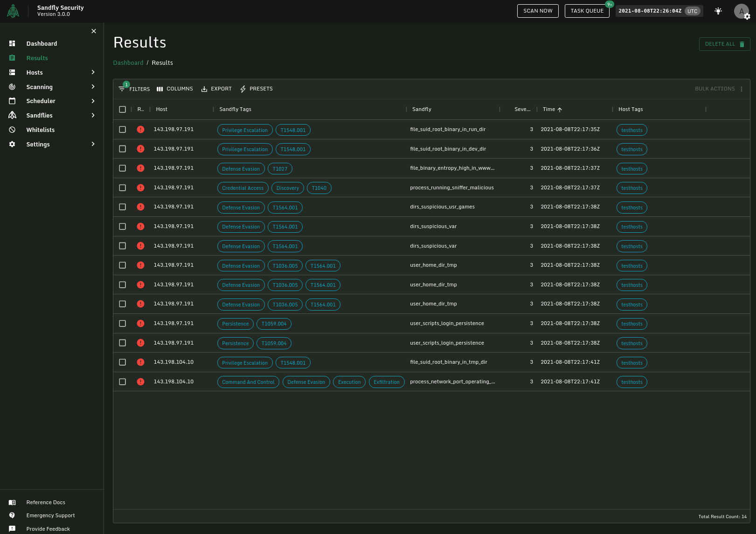Click the Settings gear icon in sidebar
The image size is (756, 534).
pos(12,144)
